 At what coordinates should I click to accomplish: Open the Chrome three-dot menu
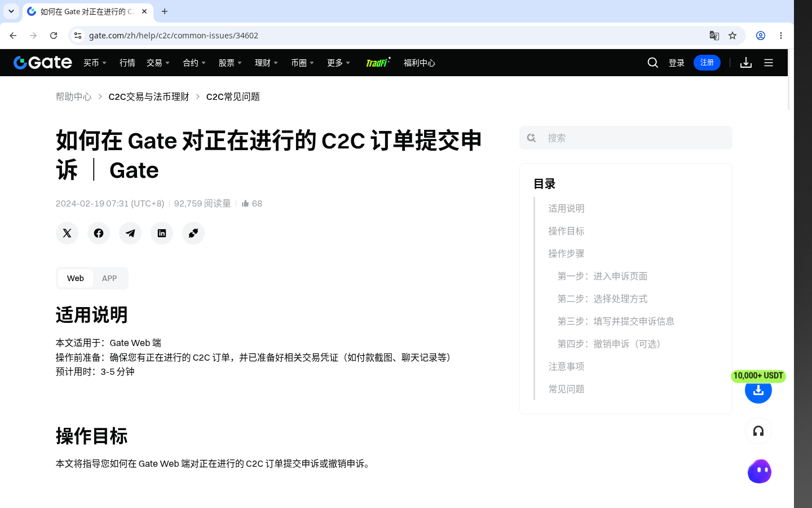(x=781, y=36)
